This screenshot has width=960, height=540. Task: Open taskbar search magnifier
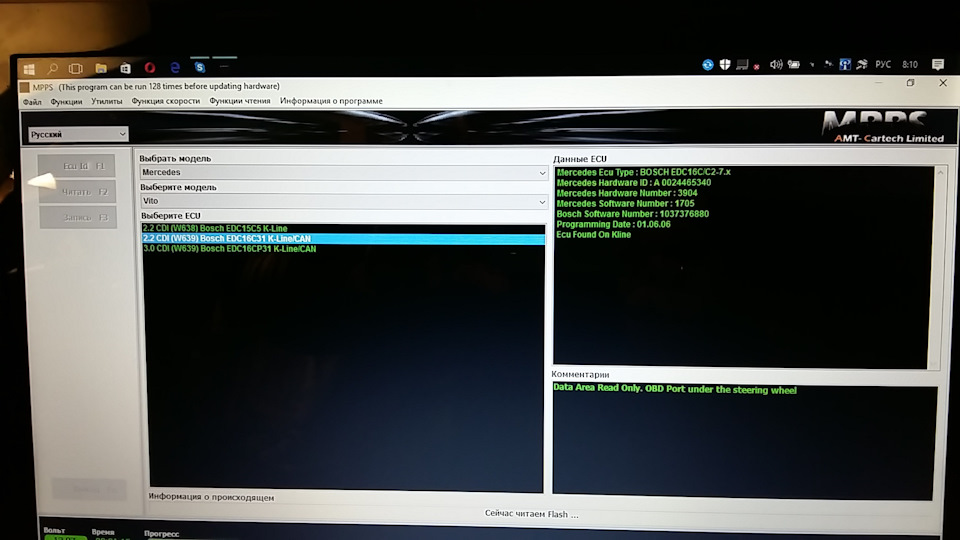tap(53, 68)
